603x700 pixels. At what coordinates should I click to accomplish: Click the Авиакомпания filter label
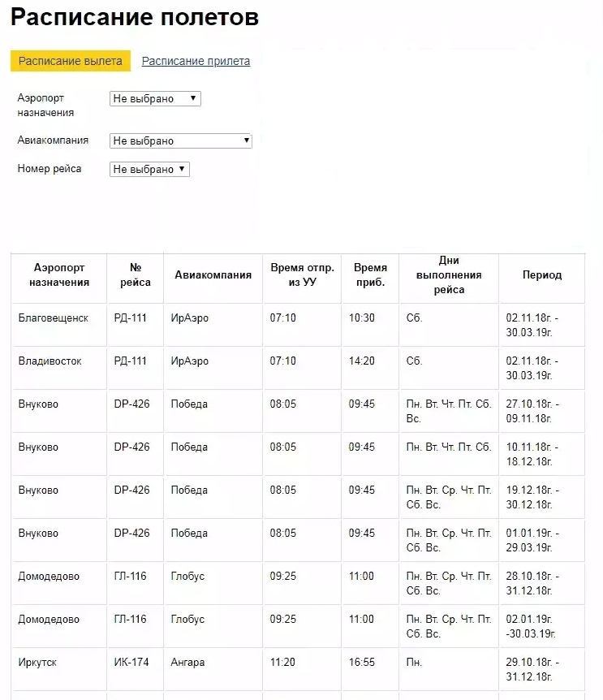coord(53,140)
